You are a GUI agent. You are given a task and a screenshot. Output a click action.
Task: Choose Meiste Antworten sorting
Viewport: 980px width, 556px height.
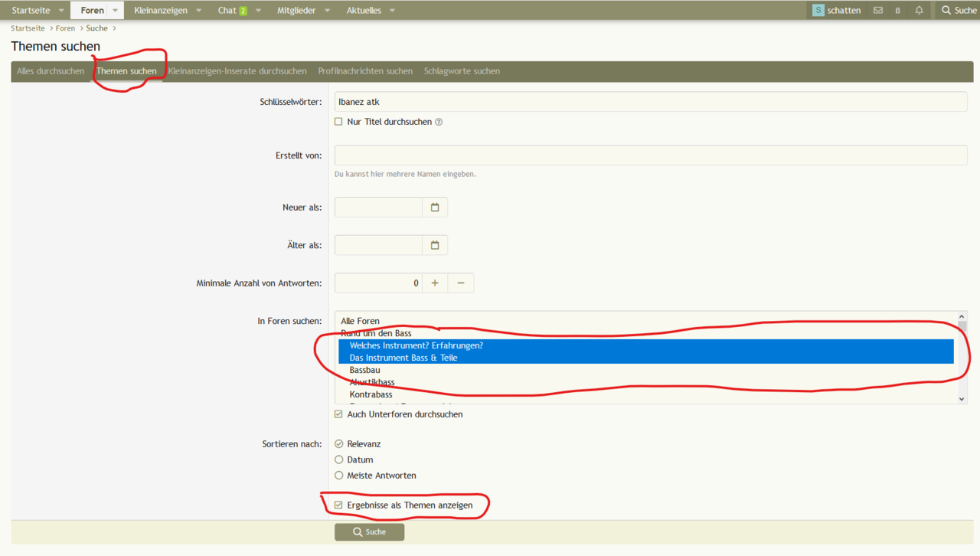click(x=338, y=476)
